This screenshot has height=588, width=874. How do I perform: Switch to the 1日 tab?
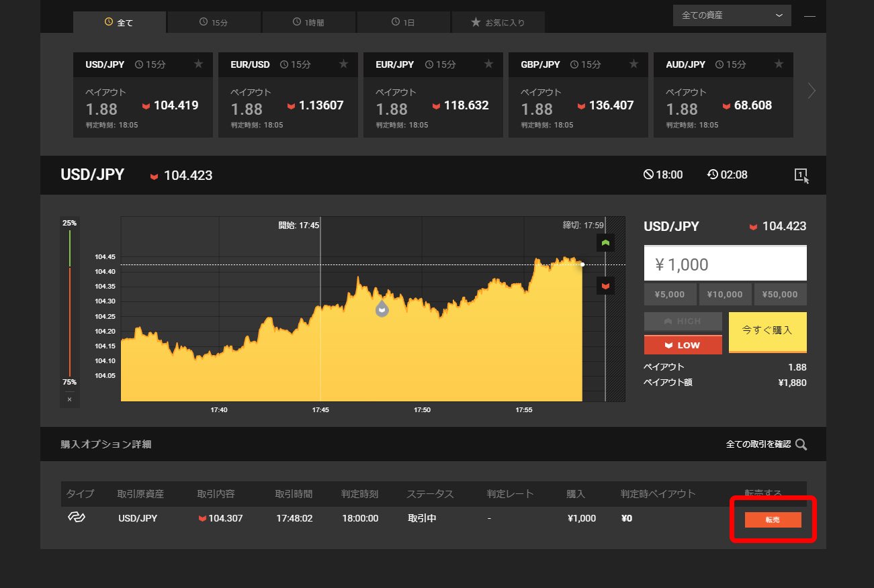click(404, 22)
